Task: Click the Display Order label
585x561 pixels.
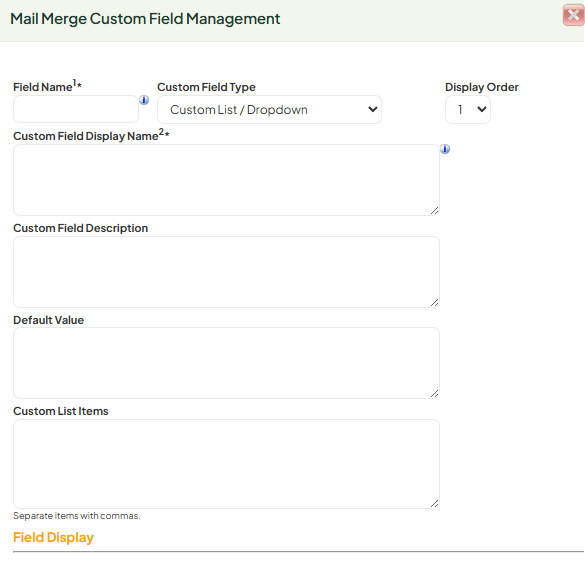Action: (482, 87)
